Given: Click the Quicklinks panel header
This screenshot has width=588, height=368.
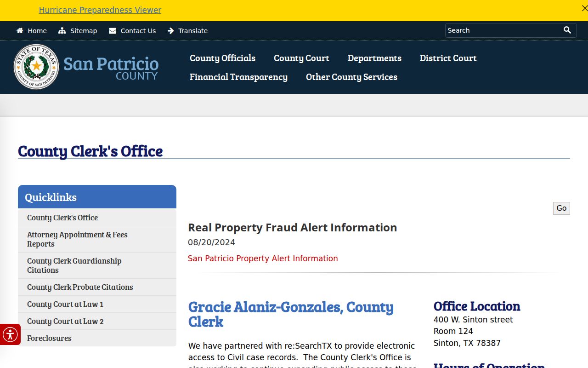Looking at the screenshot, I should tap(97, 197).
